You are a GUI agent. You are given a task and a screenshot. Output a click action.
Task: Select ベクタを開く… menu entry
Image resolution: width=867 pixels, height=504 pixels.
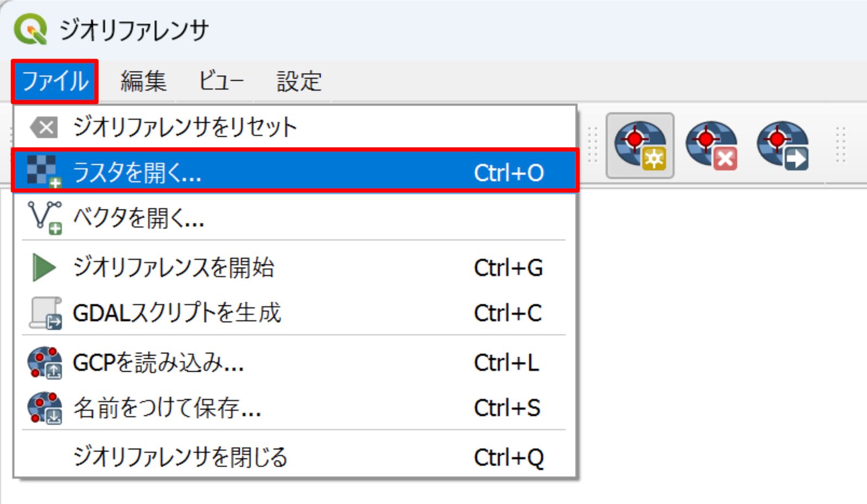coord(295,218)
